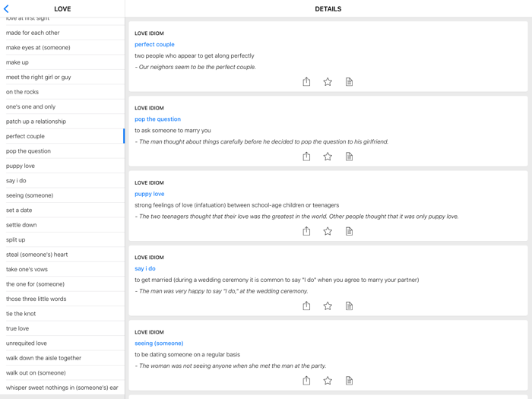Screen dimensions: 532x399
Task: Star the 'perfect couple' idiom as favorite
Action: click(328, 82)
